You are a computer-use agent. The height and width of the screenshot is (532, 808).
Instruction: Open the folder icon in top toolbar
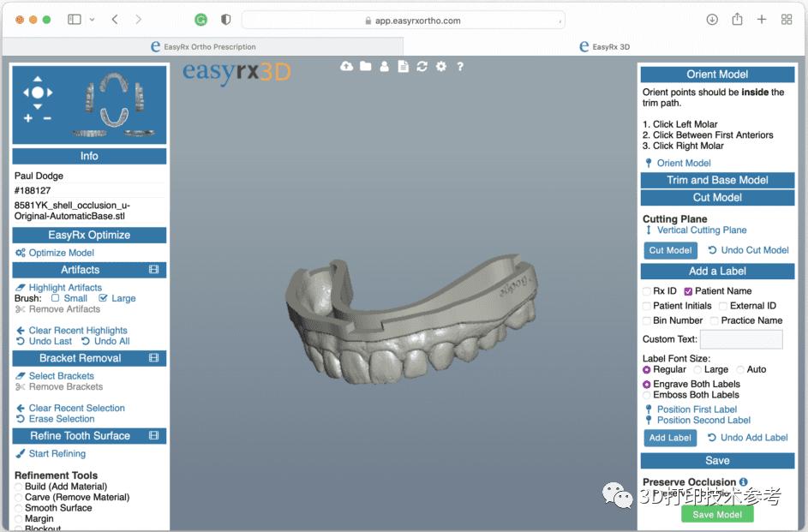(x=365, y=67)
